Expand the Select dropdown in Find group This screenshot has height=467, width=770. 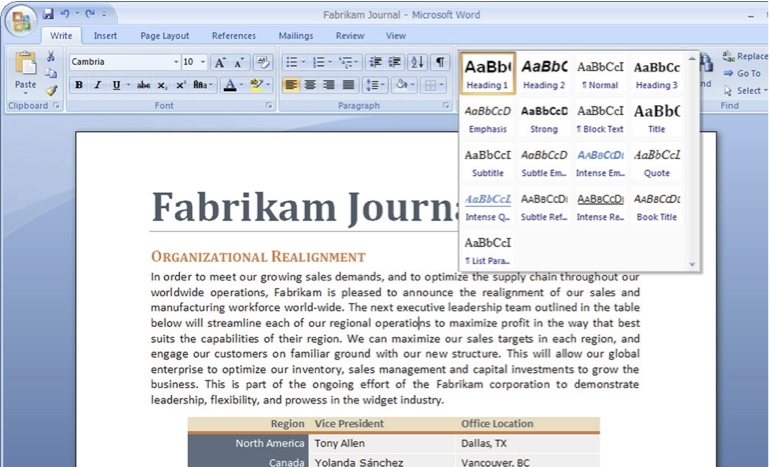pyautogui.click(x=745, y=90)
